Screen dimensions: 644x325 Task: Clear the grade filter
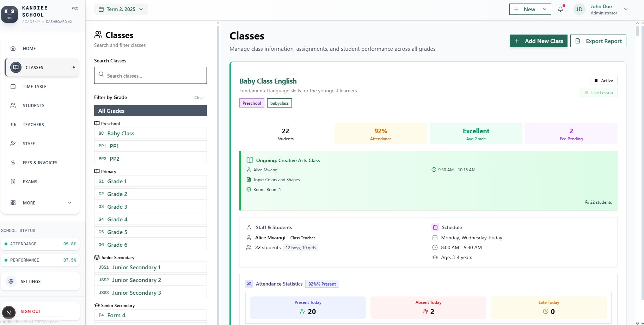coord(199,98)
